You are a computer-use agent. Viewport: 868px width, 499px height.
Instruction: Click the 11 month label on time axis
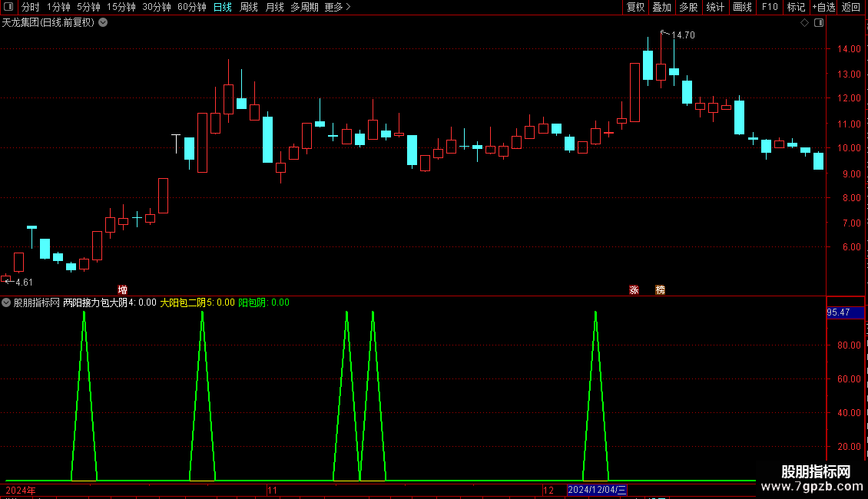[x=273, y=491]
